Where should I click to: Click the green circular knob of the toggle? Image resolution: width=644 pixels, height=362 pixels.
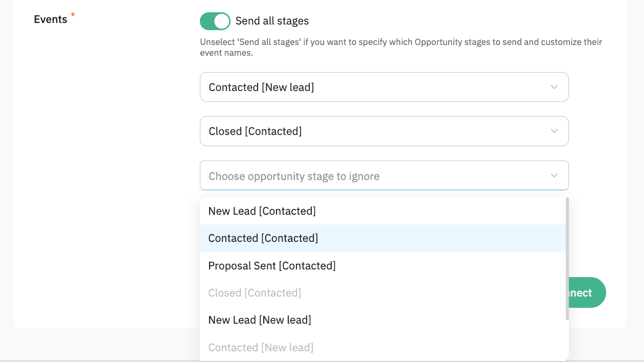click(221, 21)
